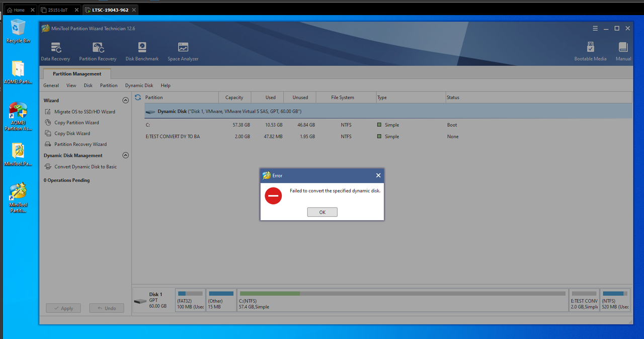Open the Space Analyzer tool

pos(183,52)
